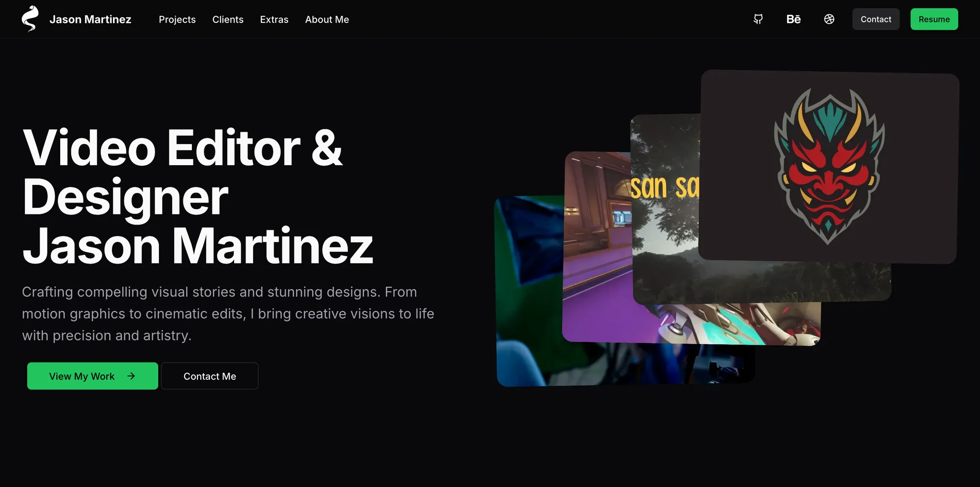Open the Dribbble profile icon

pyautogui.click(x=829, y=19)
